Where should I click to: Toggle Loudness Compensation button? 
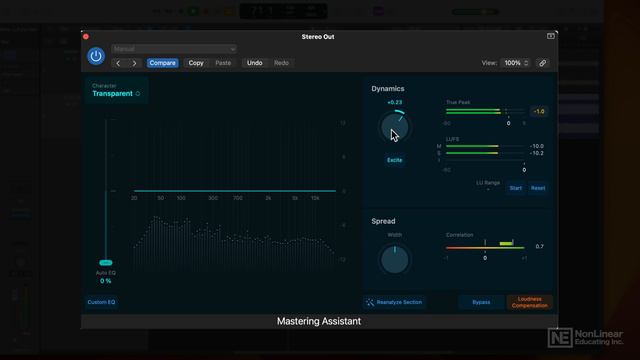pos(529,302)
